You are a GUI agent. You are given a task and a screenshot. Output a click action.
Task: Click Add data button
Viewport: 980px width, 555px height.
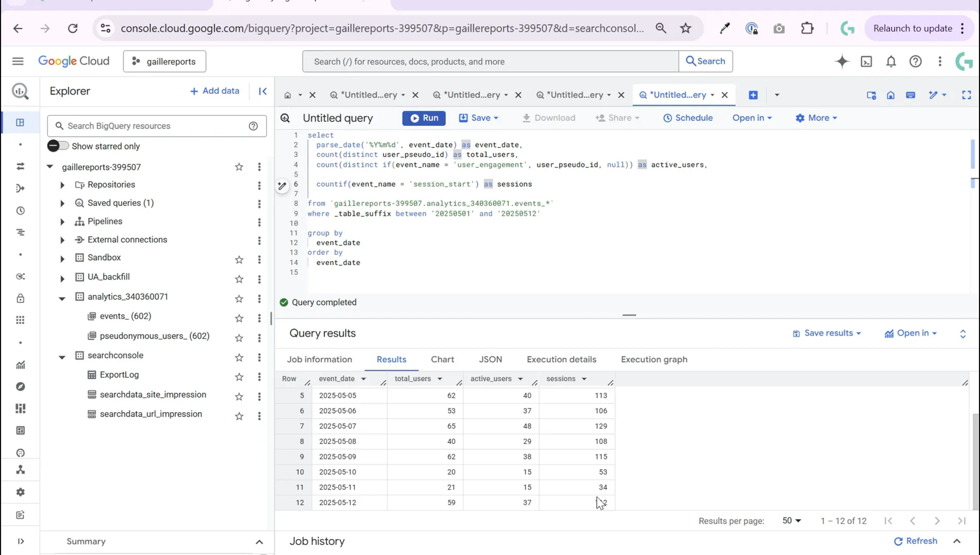[x=215, y=91]
